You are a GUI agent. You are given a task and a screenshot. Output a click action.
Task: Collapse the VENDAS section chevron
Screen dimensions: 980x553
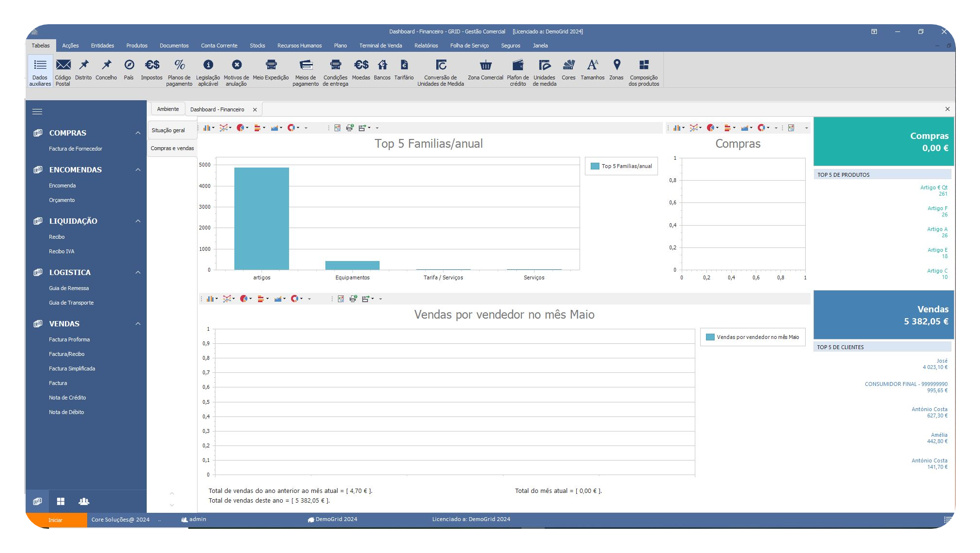[138, 324]
